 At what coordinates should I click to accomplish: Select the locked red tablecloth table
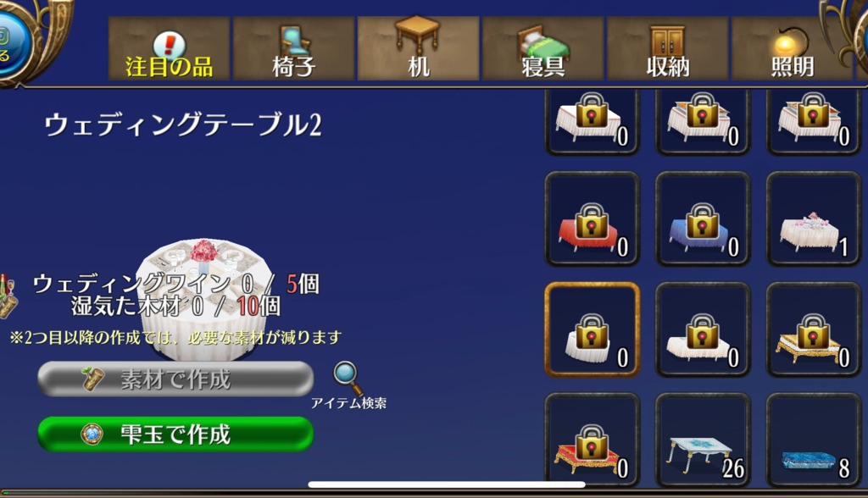tap(593, 219)
